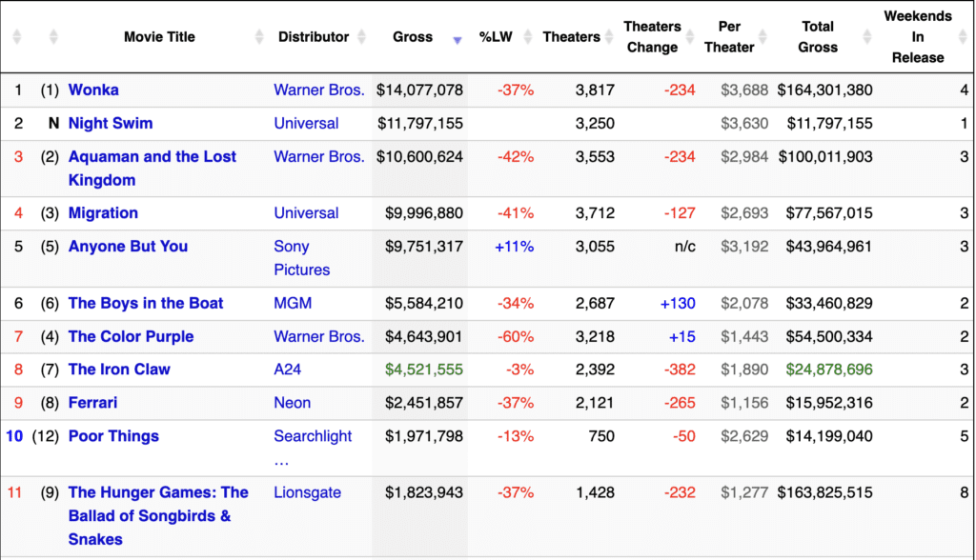Click the green $24,878,696 total gross
Viewport: 976px width, 560px height.
tap(829, 370)
